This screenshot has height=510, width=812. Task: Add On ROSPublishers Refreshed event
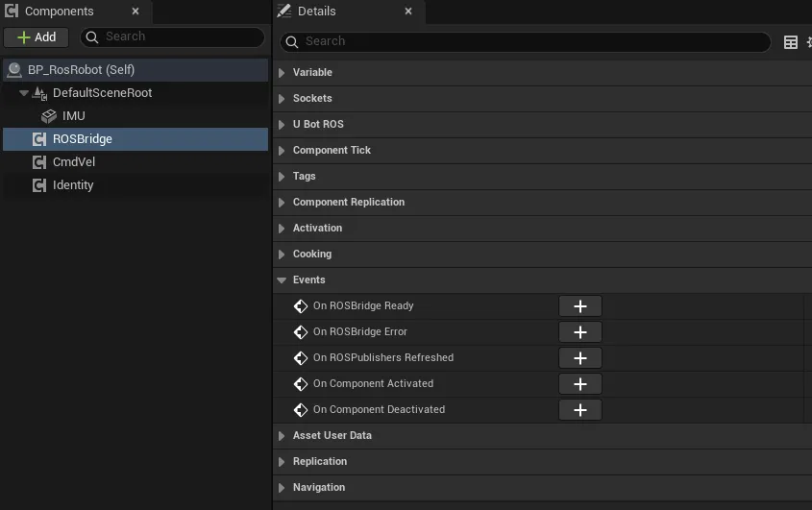pos(580,358)
